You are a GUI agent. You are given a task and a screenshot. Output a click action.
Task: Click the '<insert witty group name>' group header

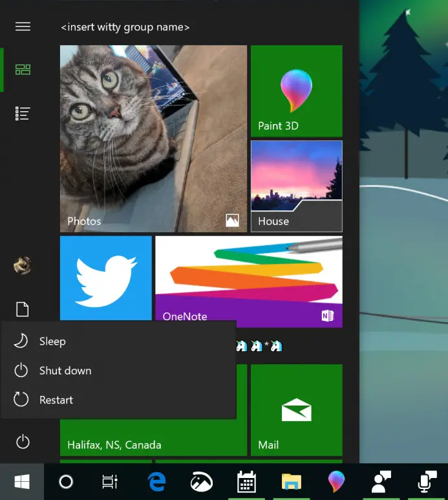tap(125, 27)
